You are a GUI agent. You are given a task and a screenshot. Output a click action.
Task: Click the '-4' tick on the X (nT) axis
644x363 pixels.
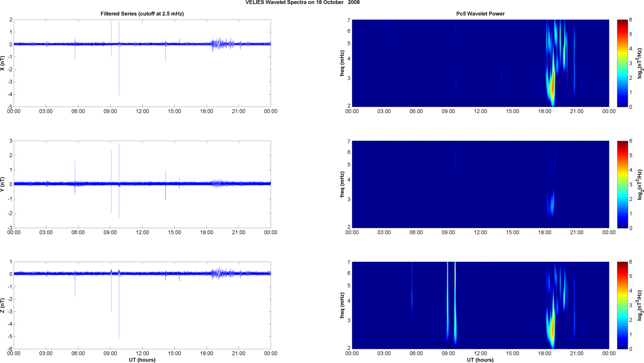click(9, 94)
